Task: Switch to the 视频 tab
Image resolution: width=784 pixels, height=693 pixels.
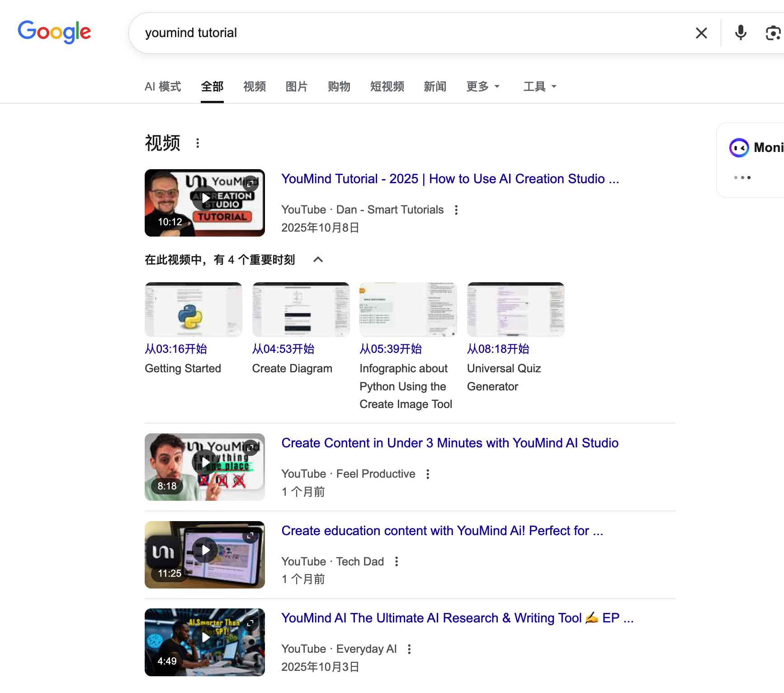Action: coord(255,86)
